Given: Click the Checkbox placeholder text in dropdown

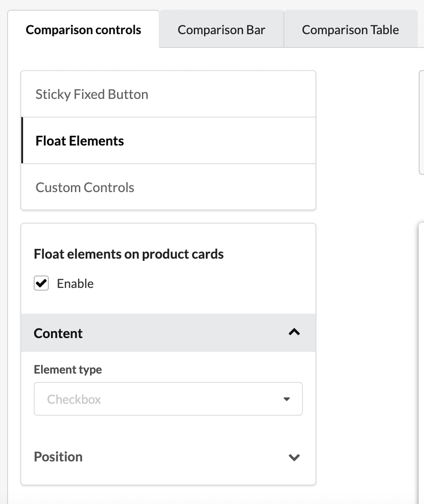Looking at the screenshot, I should click(74, 399).
